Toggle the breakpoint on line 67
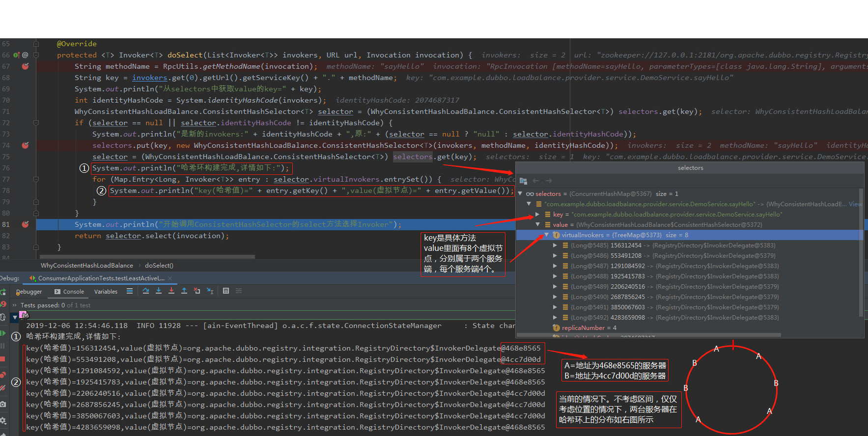 coord(25,66)
